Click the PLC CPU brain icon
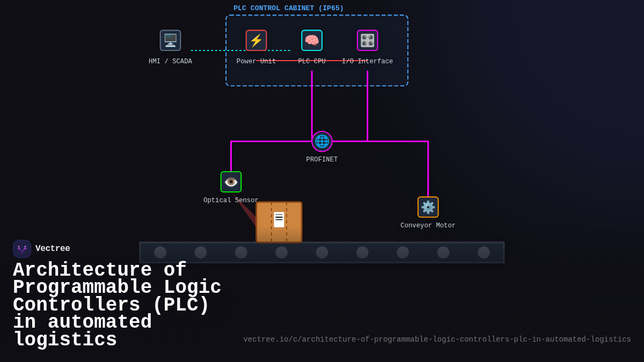 click(312, 40)
